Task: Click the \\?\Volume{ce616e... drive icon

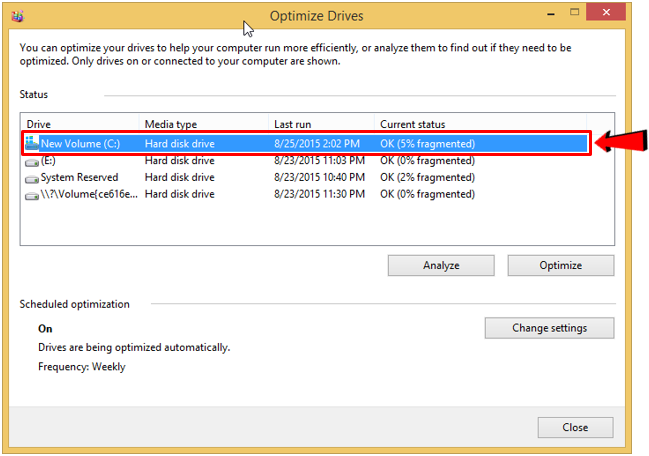Action: point(32,196)
